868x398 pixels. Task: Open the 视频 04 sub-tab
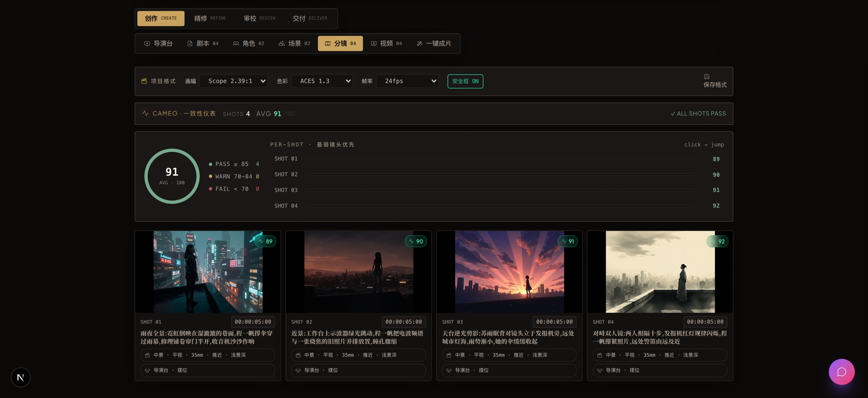pyautogui.click(x=386, y=43)
